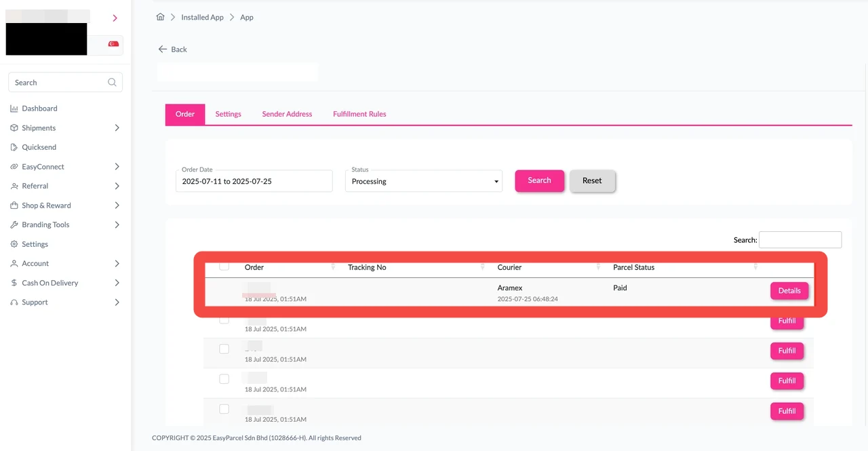
Task: Check the box on the last order row
Action: click(x=224, y=409)
